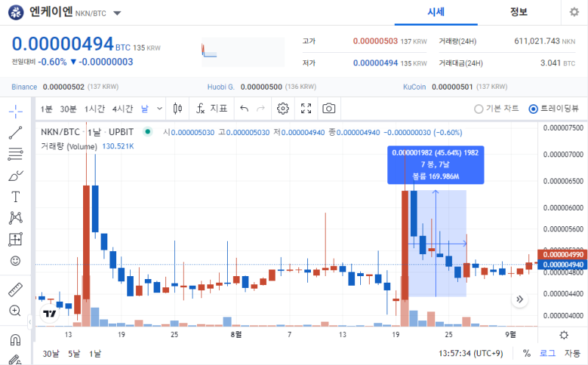The image size is (588, 365).
Task: Set chart range to 30날
Action: 51,354
